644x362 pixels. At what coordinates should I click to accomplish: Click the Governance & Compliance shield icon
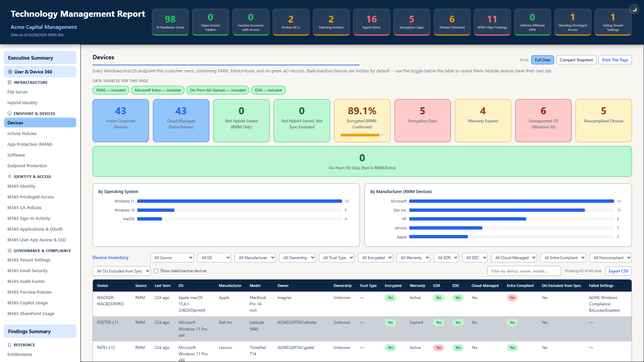click(9, 251)
